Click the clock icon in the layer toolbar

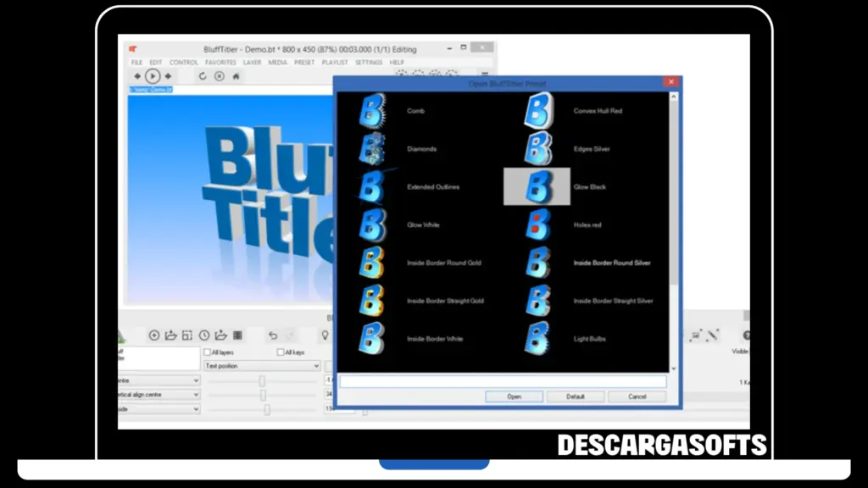204,335
